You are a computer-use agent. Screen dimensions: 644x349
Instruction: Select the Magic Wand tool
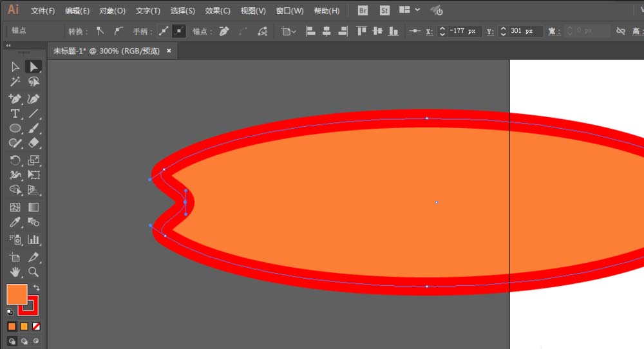tap(15, 82)
